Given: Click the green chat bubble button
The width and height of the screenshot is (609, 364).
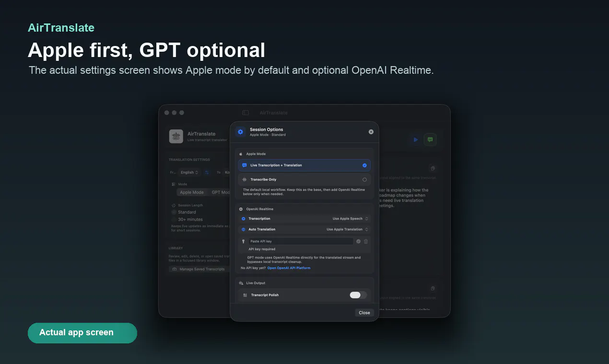Looking at the screenshot, I should 430,140.
